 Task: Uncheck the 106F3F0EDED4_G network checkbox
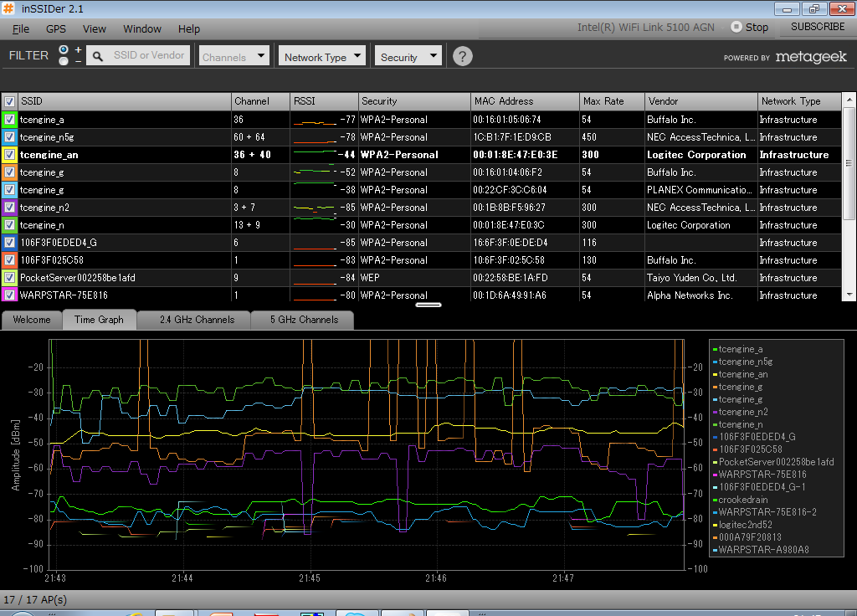tap(9, 242)
